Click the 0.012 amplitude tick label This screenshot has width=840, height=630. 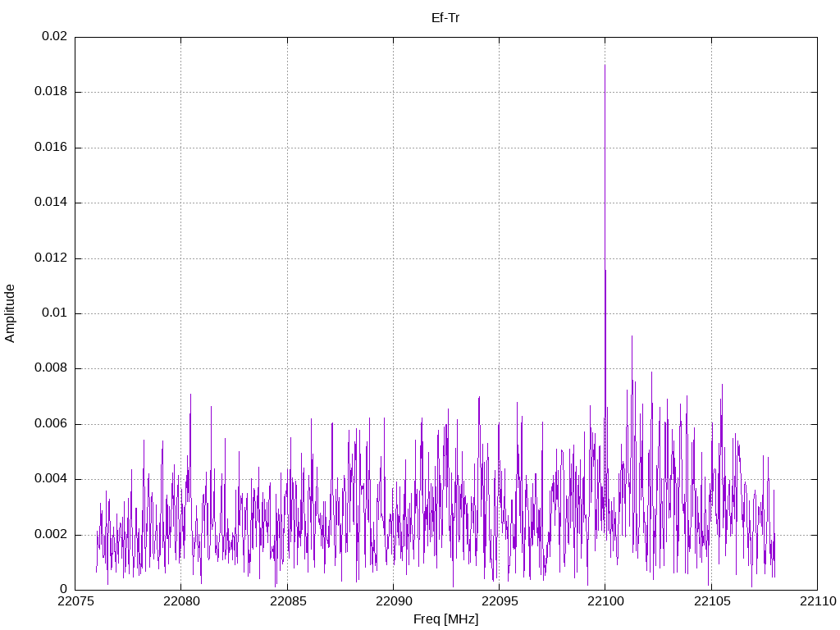(x=50, y=258)
